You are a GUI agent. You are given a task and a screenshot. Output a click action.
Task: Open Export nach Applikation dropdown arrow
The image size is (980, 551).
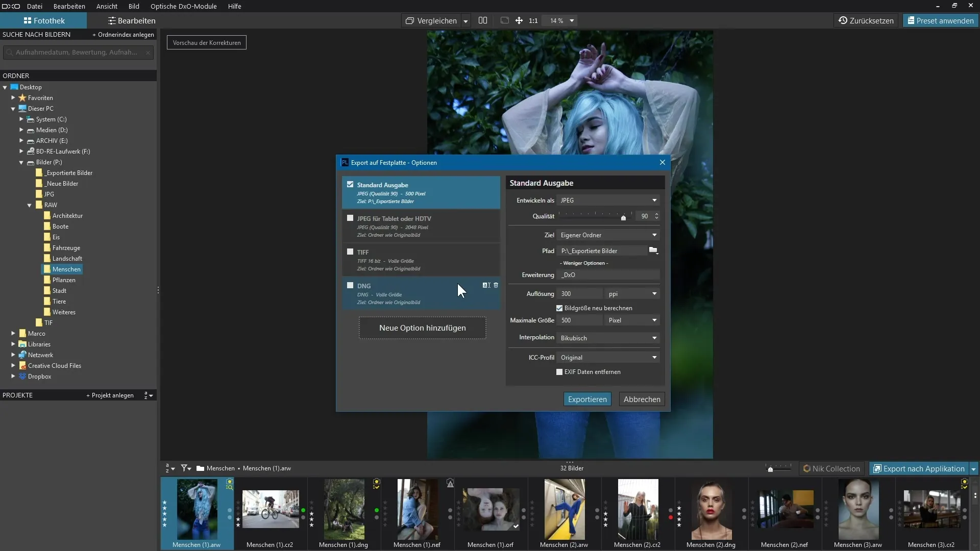973,469
